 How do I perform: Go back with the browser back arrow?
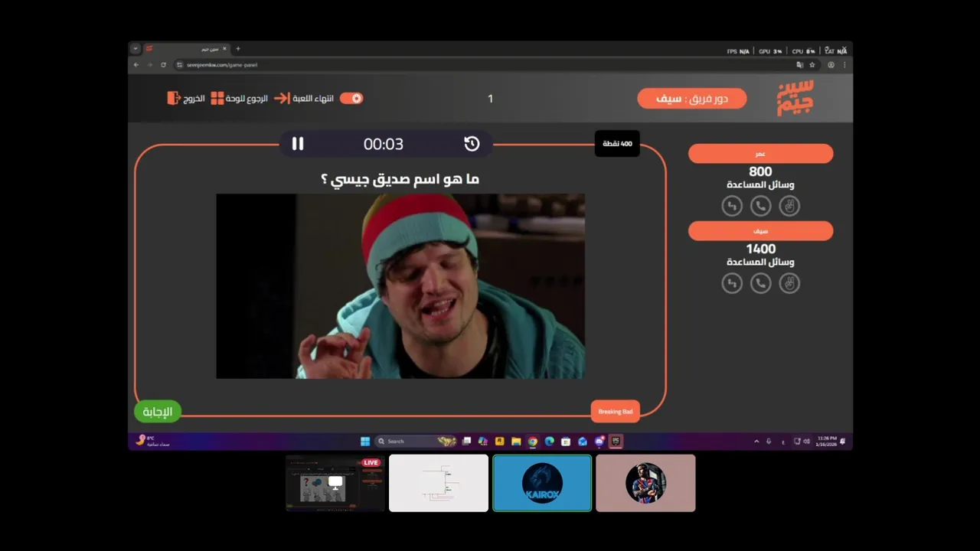[x=136, y=65]
